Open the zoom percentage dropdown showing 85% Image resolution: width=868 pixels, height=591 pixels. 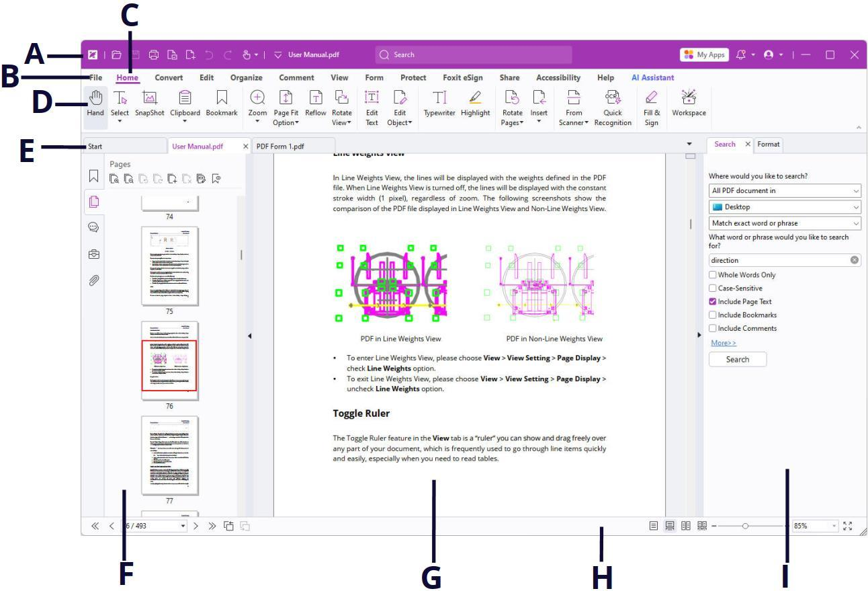point(835,526)
